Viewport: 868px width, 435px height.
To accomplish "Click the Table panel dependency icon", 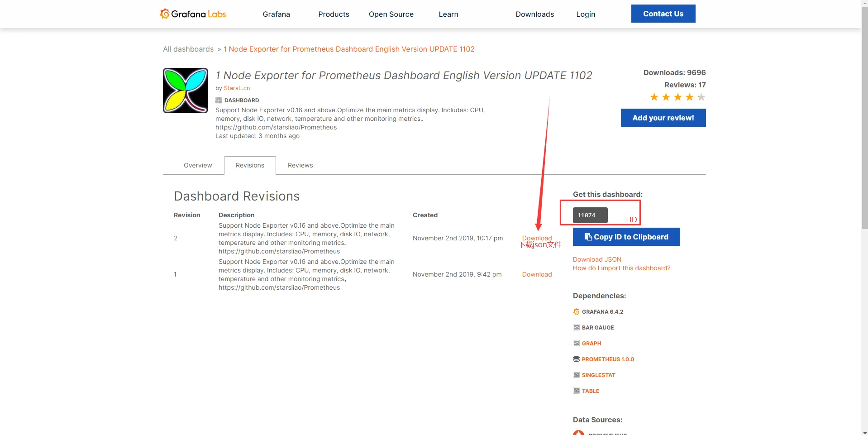I will 576,391.
